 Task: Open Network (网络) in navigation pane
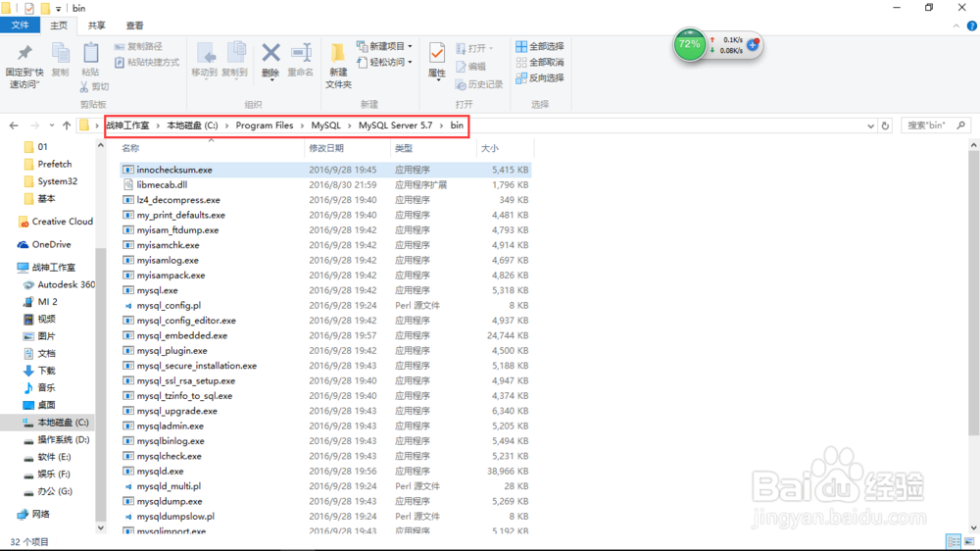(33, 514)
